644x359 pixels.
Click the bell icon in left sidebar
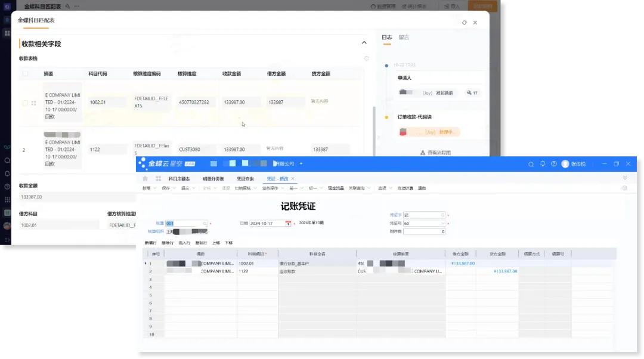(7, 174)
